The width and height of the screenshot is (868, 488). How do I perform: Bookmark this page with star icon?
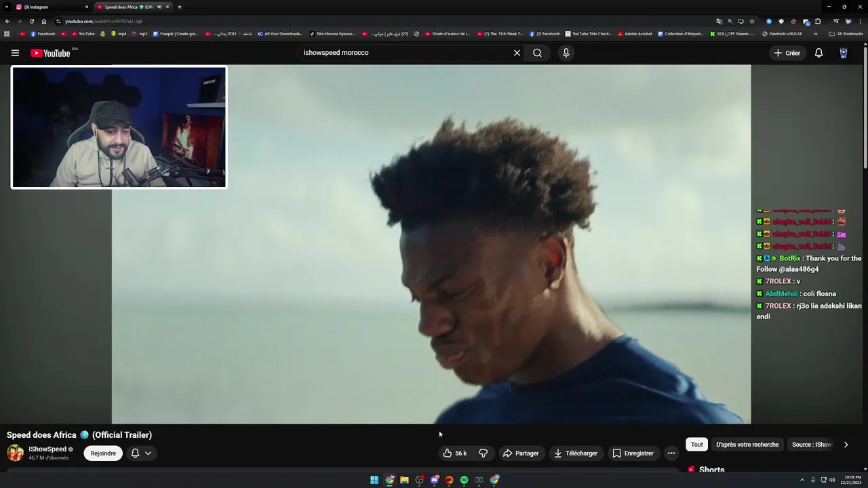coord(752,21)
